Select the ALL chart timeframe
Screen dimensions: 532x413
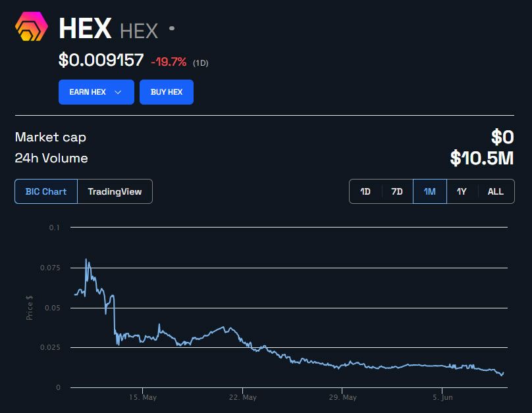click(x=496, y=191)
